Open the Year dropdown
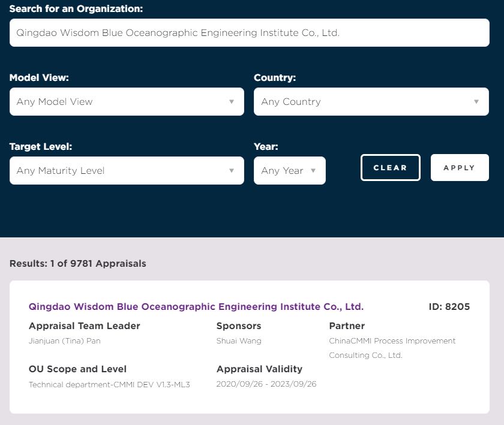This screenshot has width=504, height=425. pos(290,171)
